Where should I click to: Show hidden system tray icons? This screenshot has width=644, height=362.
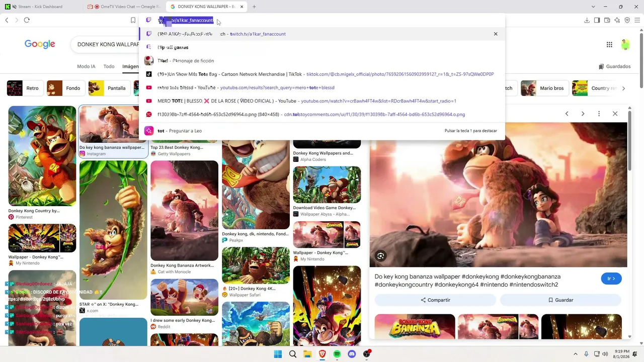coord(576,354)
